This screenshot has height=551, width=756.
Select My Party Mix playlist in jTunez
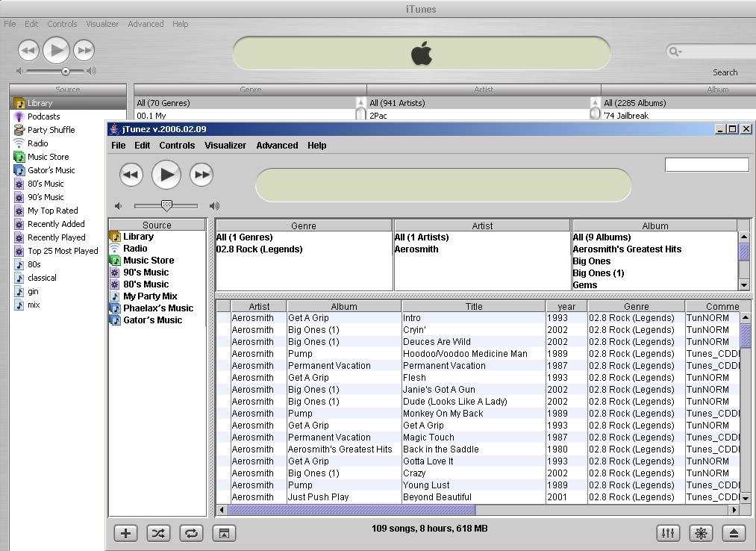click(150, 296)
